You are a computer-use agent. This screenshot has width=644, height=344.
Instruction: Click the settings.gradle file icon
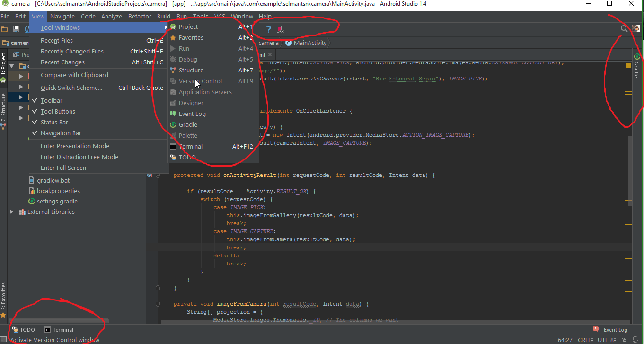(x=32, y=202)
